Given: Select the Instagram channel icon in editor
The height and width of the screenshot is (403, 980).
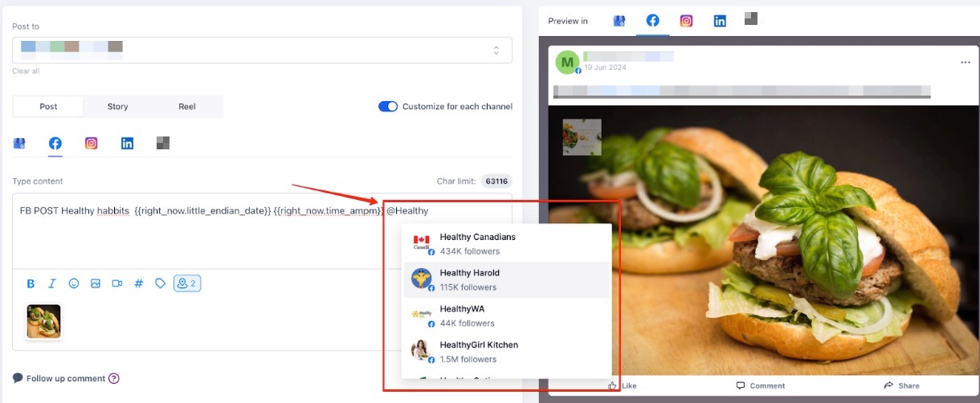Looking at the screenshot, I should coord(92,144).
